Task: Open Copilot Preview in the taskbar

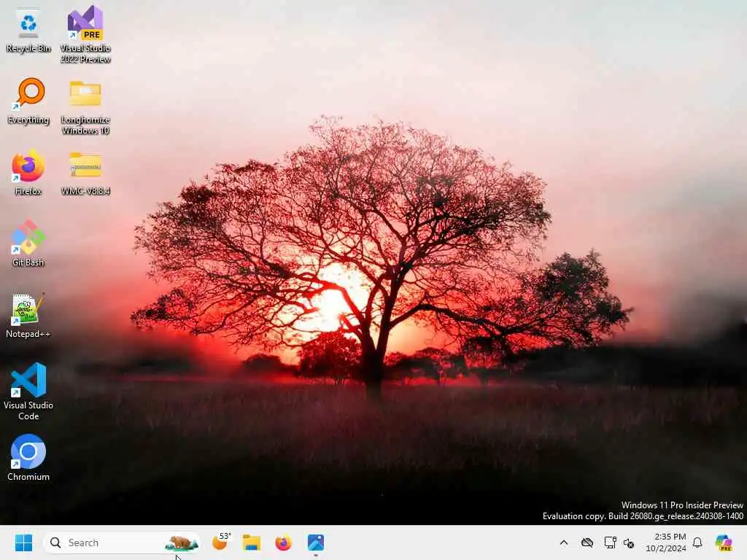Action: [724, 542]
